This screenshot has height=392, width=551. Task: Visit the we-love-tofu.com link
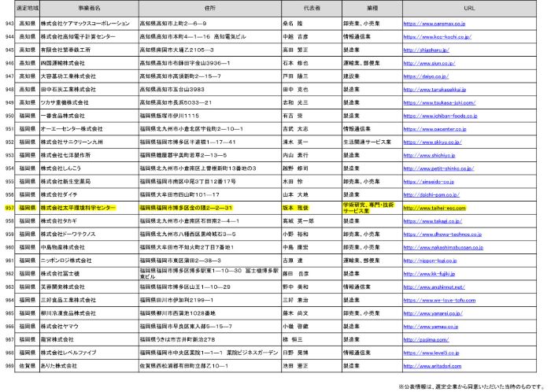coord(439,300)
